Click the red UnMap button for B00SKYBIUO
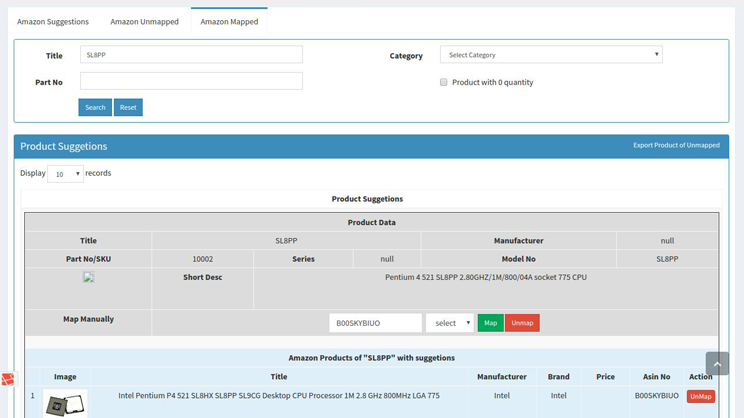Image resolution: width=744 pixels, height=418 pixels. point(700,397)
